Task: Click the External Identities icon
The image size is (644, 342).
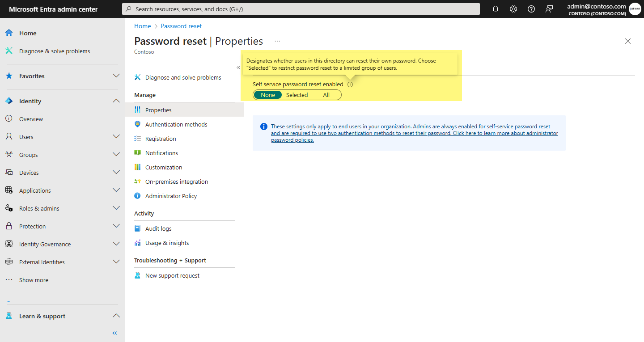Action: coord(9,262)
